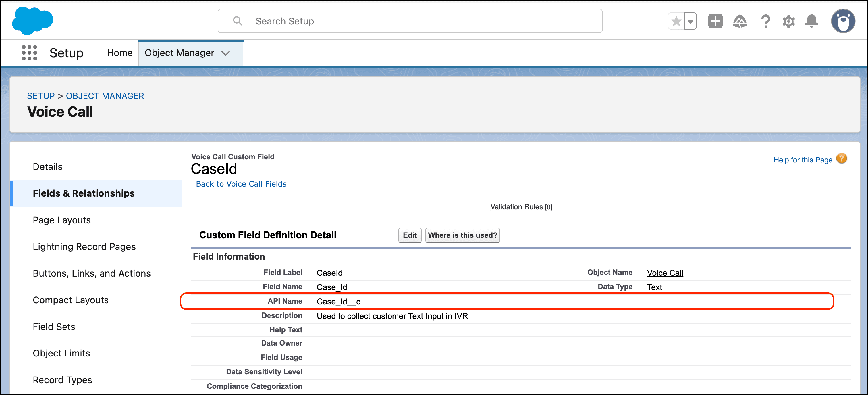Open the Setup gear menu
The image size is (868, 395).
coord(788,21)
